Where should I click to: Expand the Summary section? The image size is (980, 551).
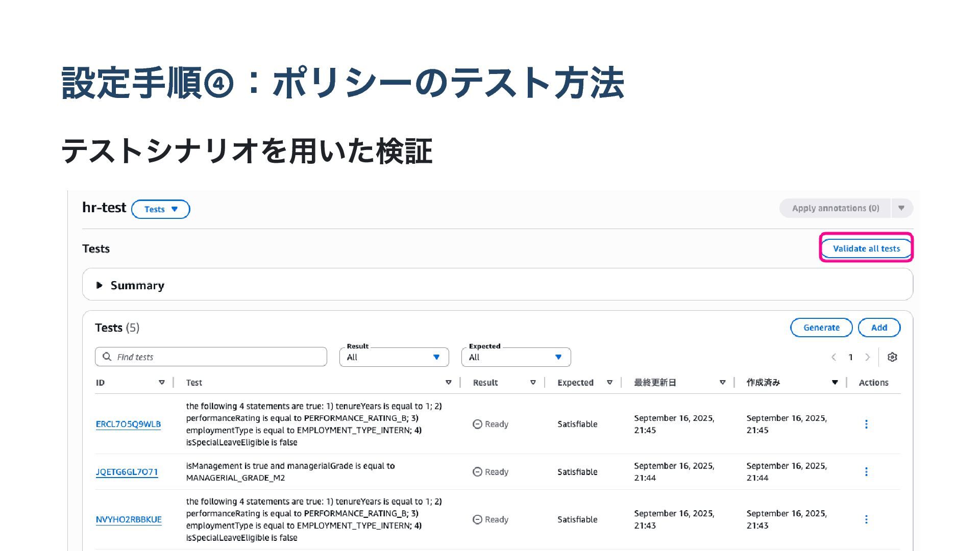tap(100, 285)
